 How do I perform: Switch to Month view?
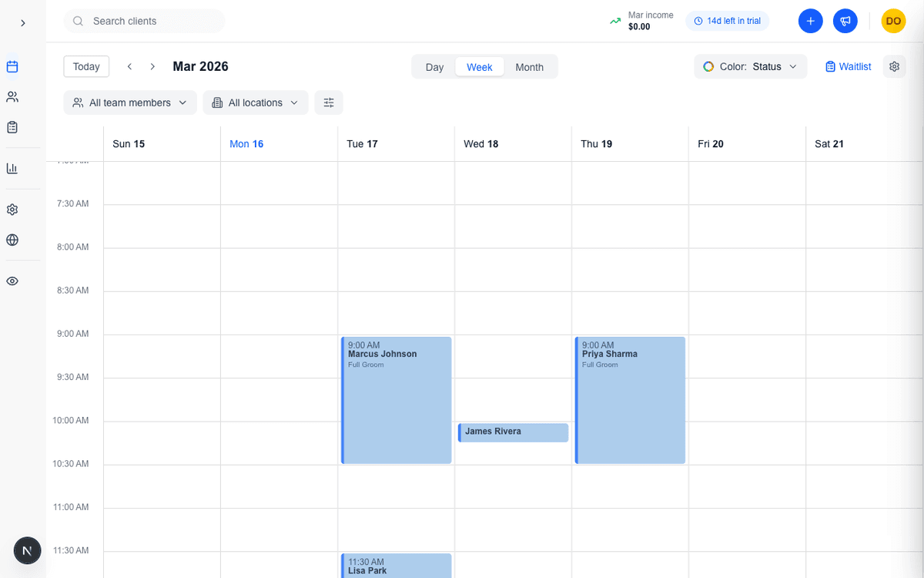coord(530,66)
